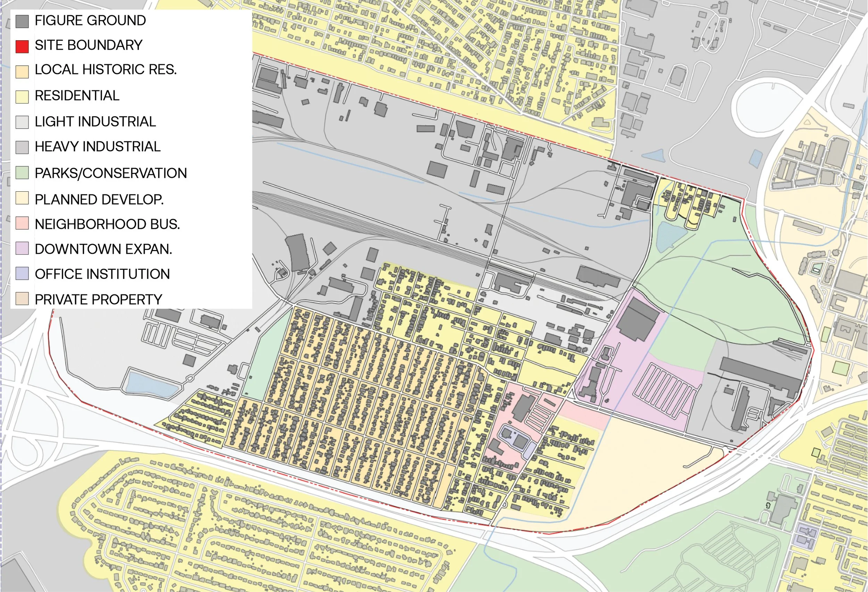Image resolution: width=868 pixels, height=592 pixels.
Task: Click the PARKS/CONSERVATION legend label
Action: (110, 173)
